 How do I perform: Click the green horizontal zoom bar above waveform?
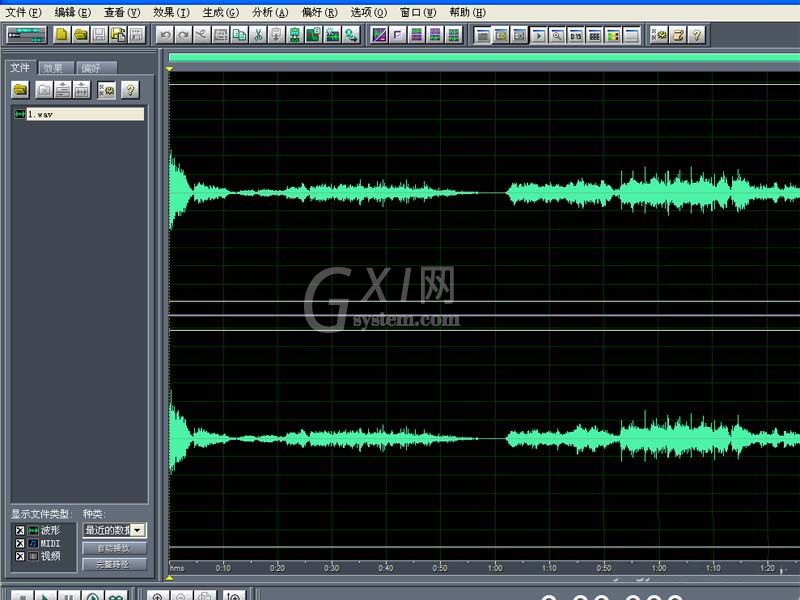(484, 58)
